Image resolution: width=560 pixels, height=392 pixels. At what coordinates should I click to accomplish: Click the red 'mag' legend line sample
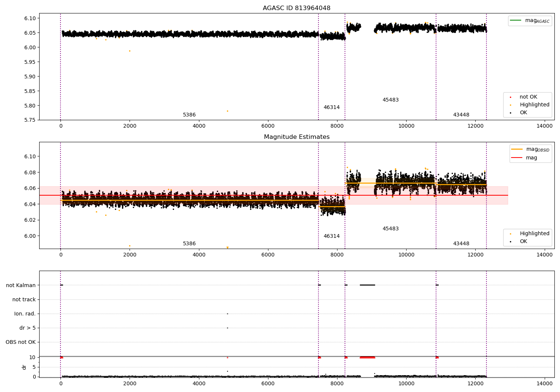tap(517, 158)
